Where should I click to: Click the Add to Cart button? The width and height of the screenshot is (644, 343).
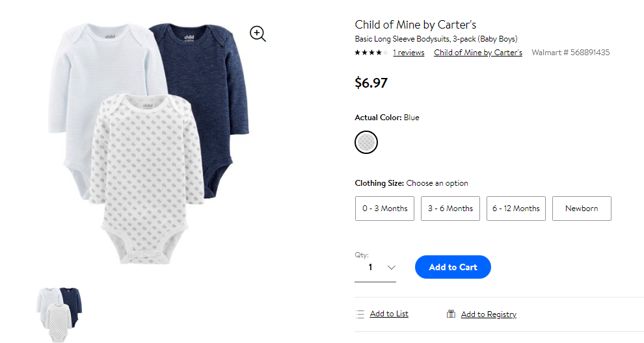pyautogui.click(x=453, y=267)
